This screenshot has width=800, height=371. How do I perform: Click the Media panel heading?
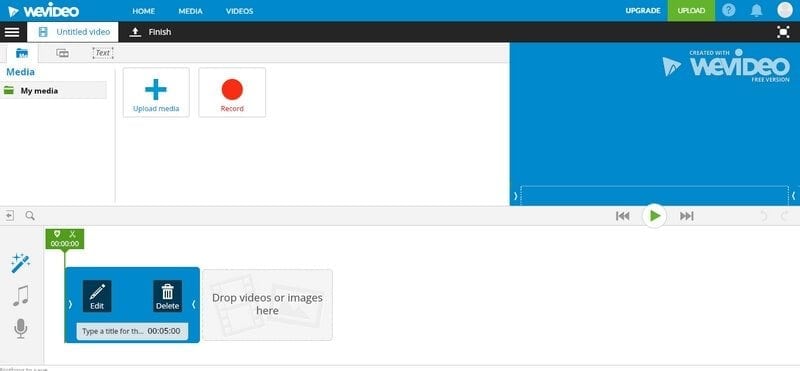pos(20,72)
